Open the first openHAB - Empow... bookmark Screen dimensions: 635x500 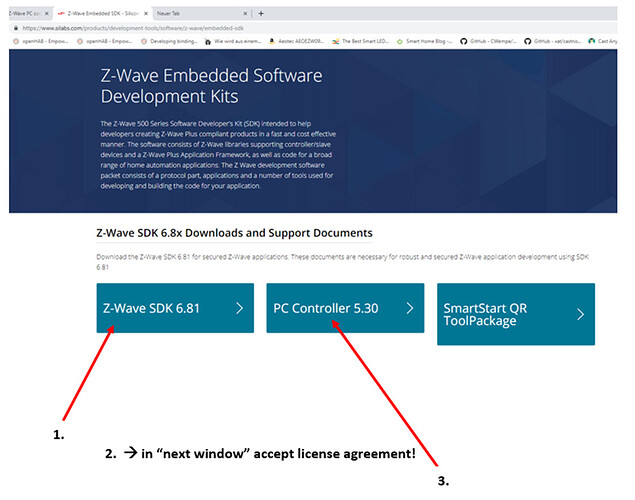pos(40,41)
